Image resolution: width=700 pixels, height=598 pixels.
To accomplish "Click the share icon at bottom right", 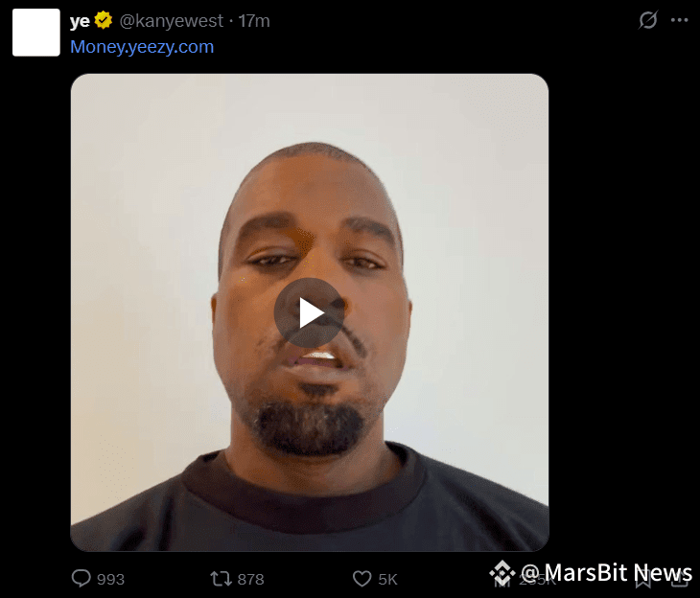I will click(x=680, y=580).
